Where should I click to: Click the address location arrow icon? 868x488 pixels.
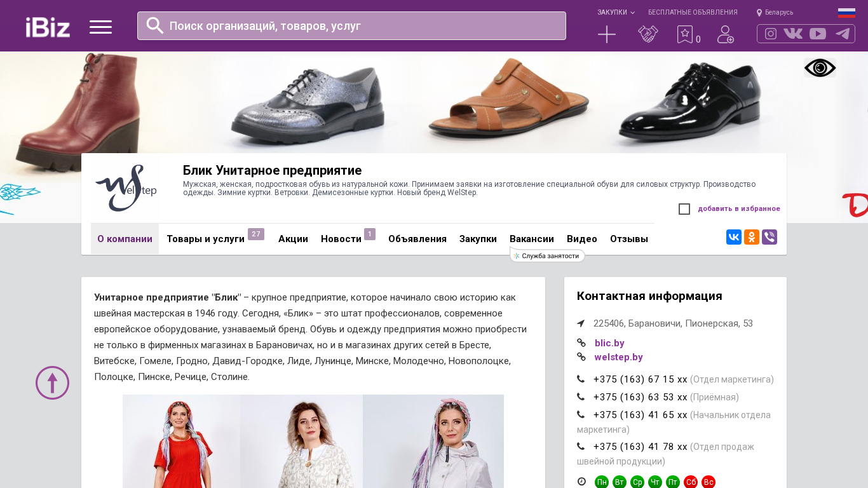(581, 323)
